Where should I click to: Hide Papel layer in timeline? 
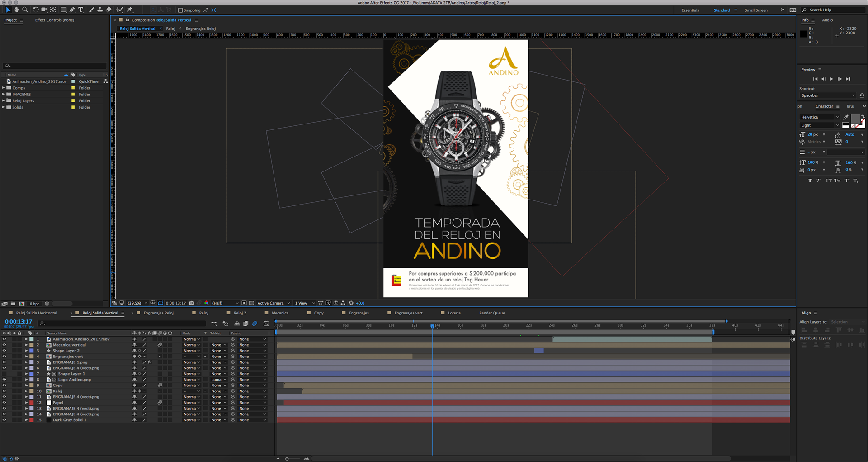[x=4, y=403]
